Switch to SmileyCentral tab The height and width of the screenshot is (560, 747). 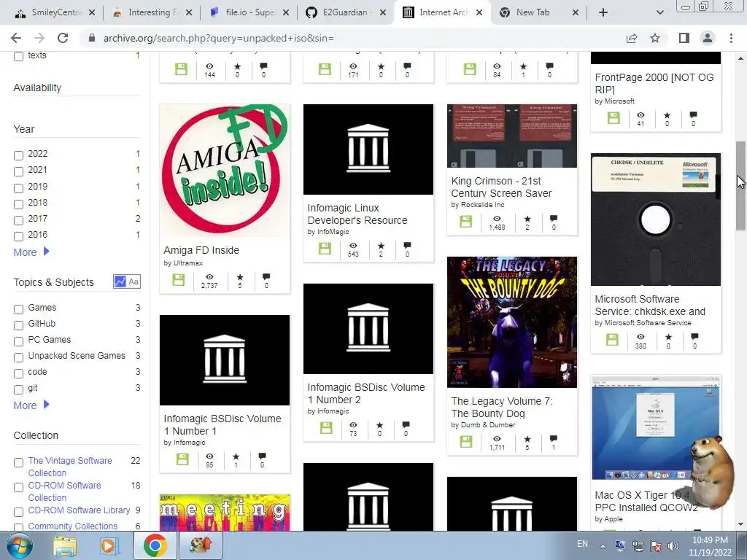coord(56,12)
